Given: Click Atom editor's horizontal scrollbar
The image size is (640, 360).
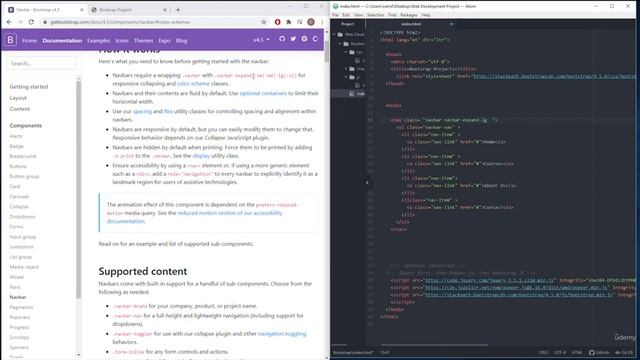Looking at the screenshot, I should click(434, 345).
